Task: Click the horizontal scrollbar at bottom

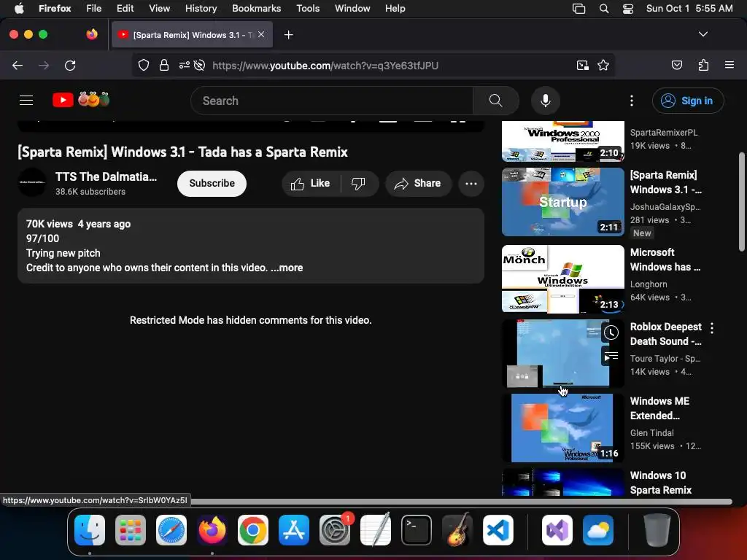Action: pyautogui.click(x=461, y=502)
